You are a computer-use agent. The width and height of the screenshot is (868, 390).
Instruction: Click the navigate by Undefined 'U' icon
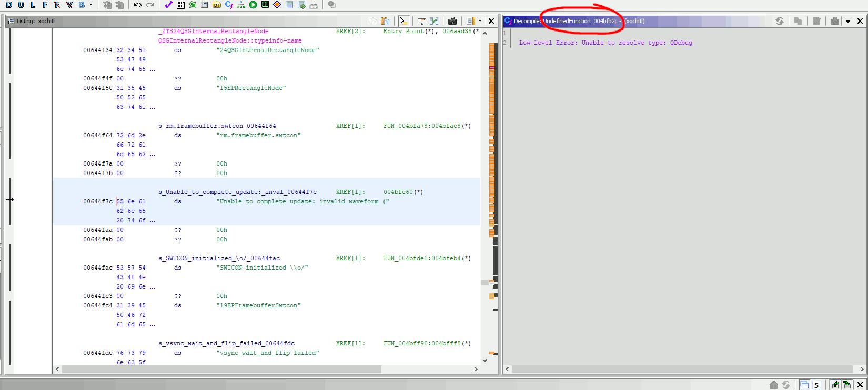point(21,5)
